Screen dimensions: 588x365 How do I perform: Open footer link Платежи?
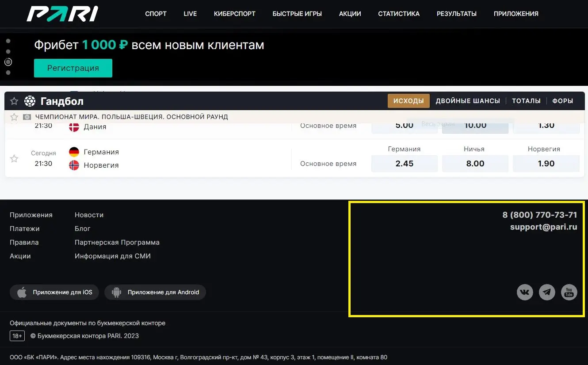pos(25,229)
